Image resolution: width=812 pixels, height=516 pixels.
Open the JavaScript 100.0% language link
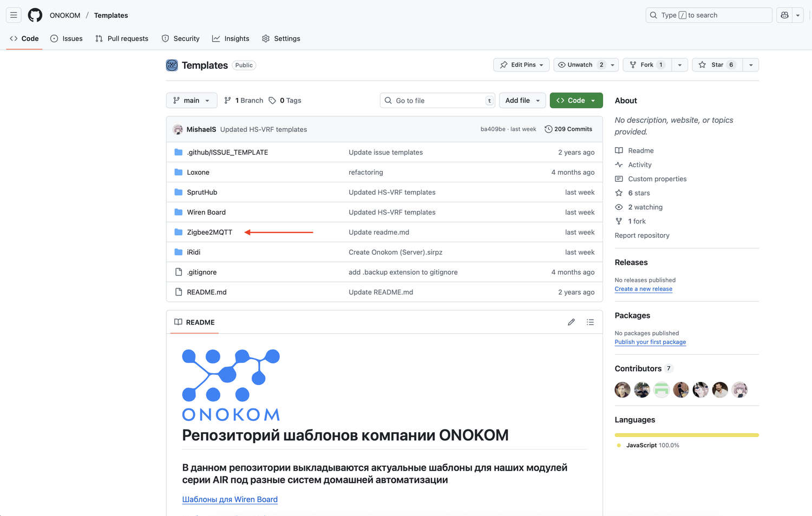click(x=649, y=446)
